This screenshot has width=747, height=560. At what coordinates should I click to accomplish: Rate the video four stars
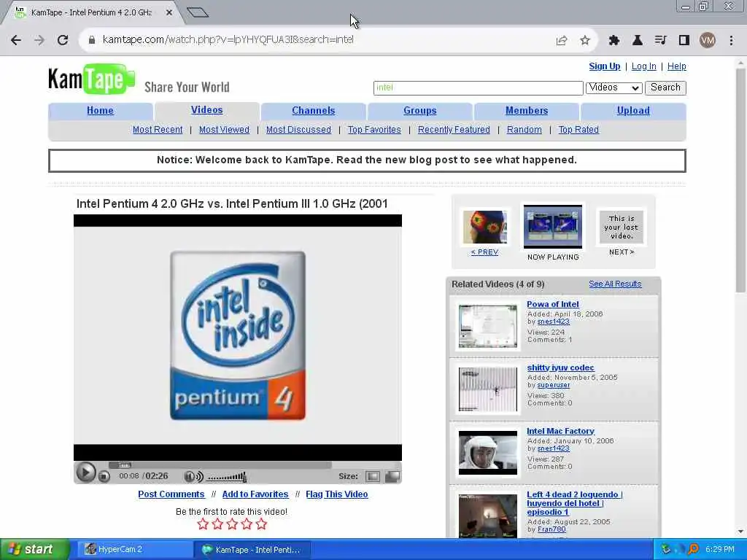(247, 524)
